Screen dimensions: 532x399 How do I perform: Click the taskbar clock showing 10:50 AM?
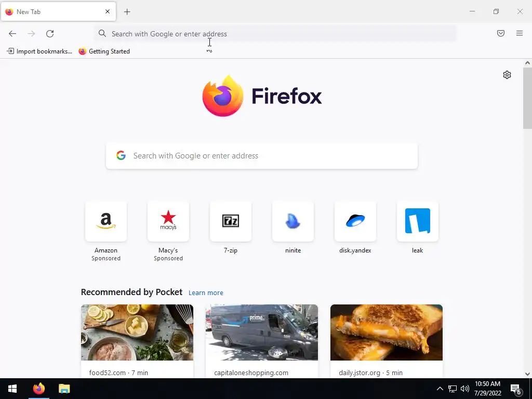pyautogui.click(x=487, y=389)
